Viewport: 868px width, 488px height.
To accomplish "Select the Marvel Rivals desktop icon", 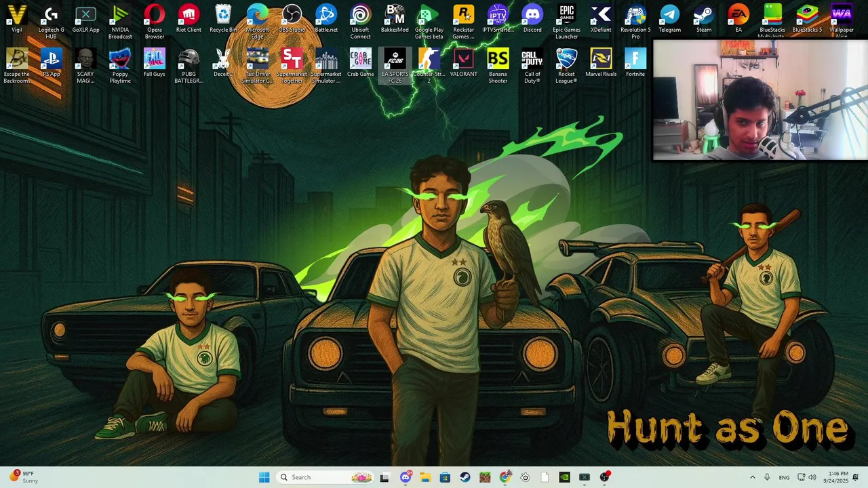I will pos(601,63).
